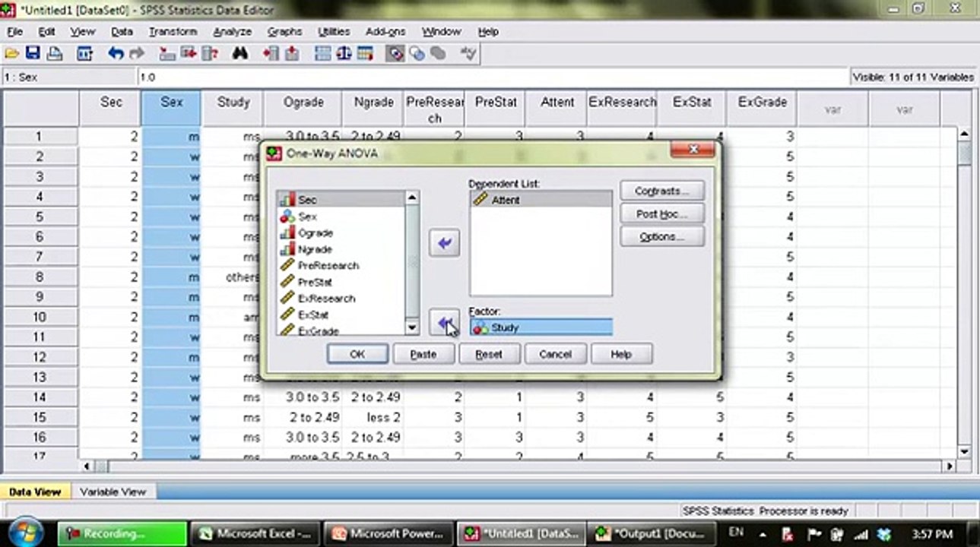Viewport: 980px width, 547px height.
Task: Click the Study variable in Factor field
Action: tap(541, 327)
